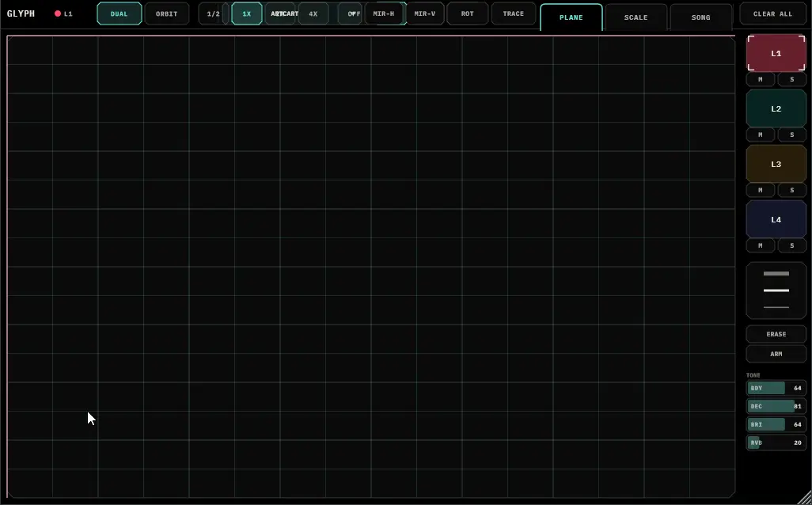The height and width of the screenshot is (505, 812).
Task: Click the GLYPH app title
Action: coord(21,14)
